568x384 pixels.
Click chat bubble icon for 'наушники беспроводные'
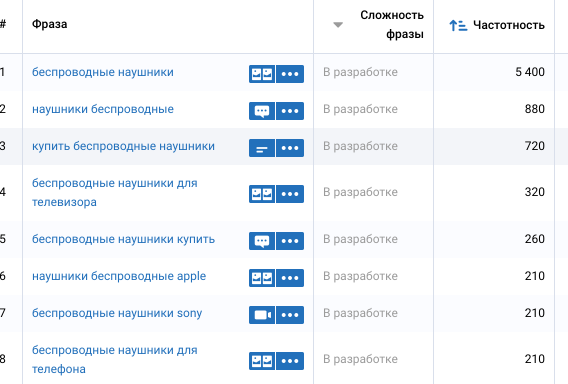(262, 111)
